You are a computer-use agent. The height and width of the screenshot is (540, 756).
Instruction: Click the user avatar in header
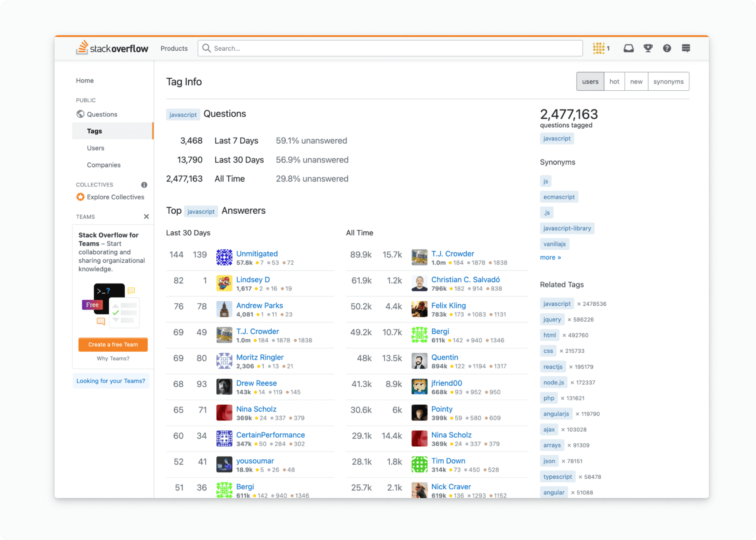(598, 48)
